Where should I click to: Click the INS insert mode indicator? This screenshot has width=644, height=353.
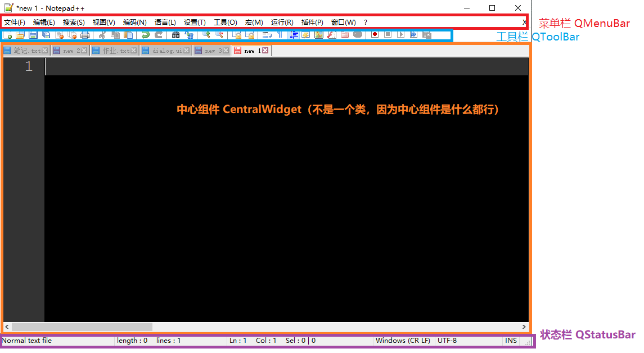coord(511,341)
